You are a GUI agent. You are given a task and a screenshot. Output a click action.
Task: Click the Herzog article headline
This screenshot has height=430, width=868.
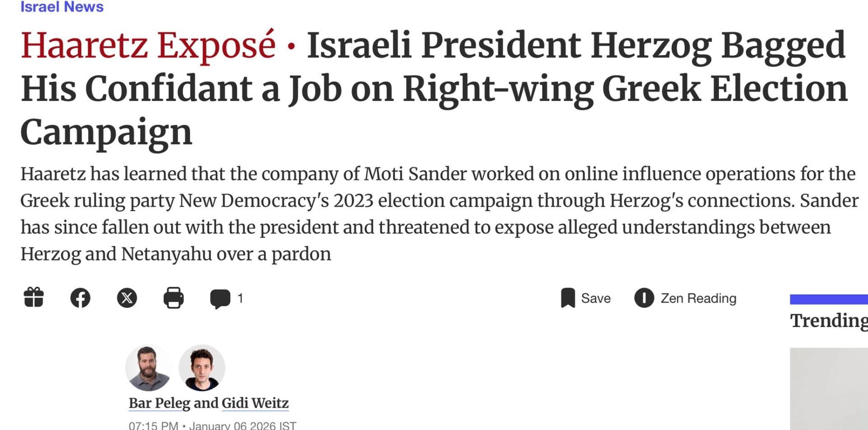(x=434, y=88)
